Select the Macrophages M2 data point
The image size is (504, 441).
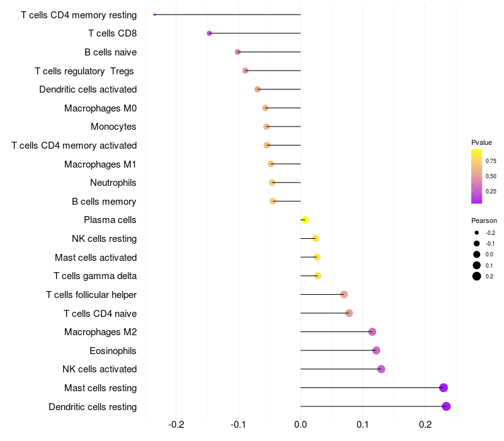(x=372, y=332)
